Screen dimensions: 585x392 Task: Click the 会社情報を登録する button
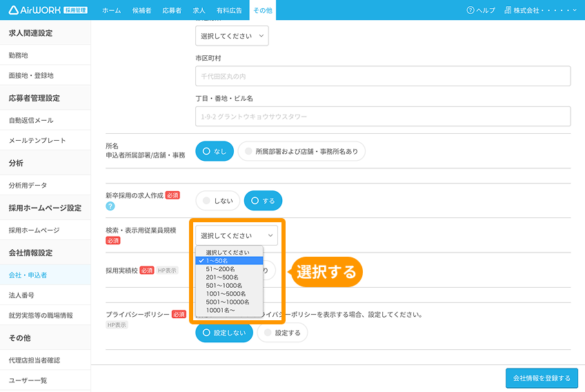pos(541,378)
